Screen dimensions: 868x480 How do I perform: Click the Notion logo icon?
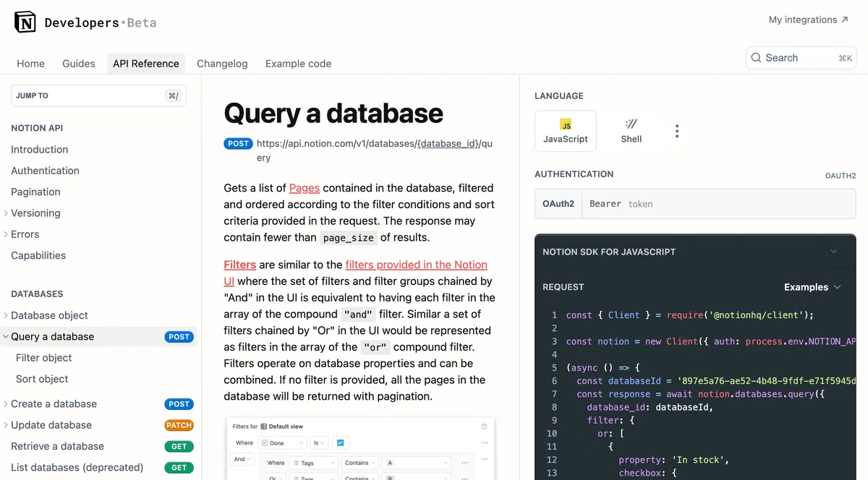click(x=25, y=22)
